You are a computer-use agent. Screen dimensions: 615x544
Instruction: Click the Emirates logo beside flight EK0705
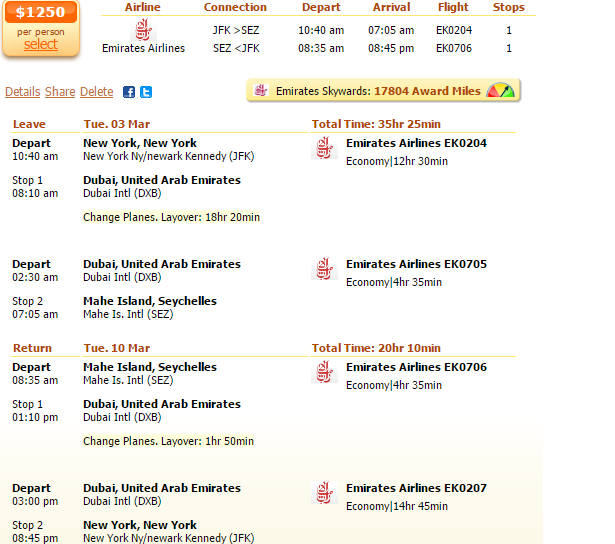click(x=324, y=269)
